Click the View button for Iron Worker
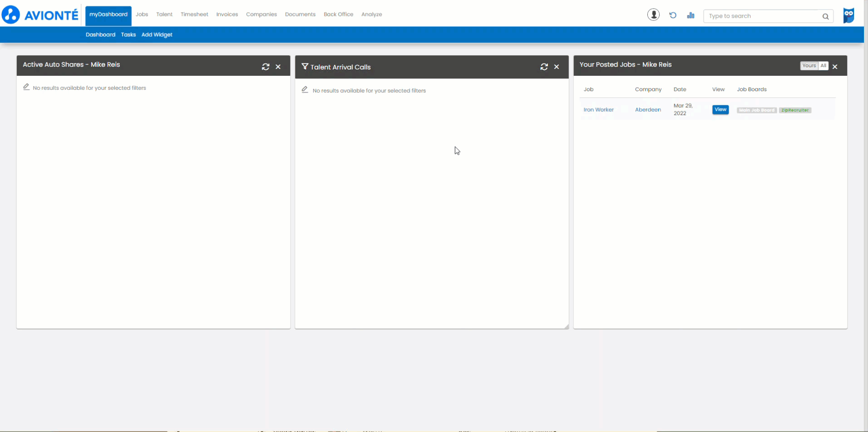The image size is (868, 432). pos(720,109)
